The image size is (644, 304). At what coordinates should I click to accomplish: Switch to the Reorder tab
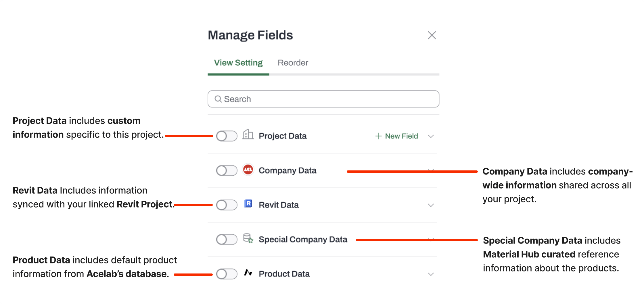point(293,63)
